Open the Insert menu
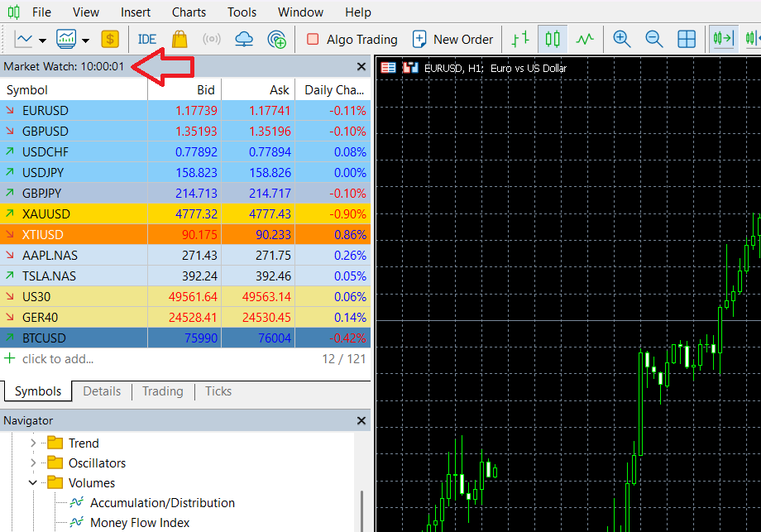Image resolution: width=761 pixels, height=532 pixels. [x=136, y=12]
